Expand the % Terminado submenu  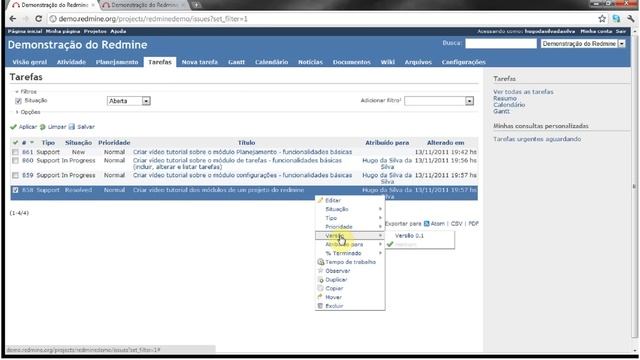(x=350, y=253)
